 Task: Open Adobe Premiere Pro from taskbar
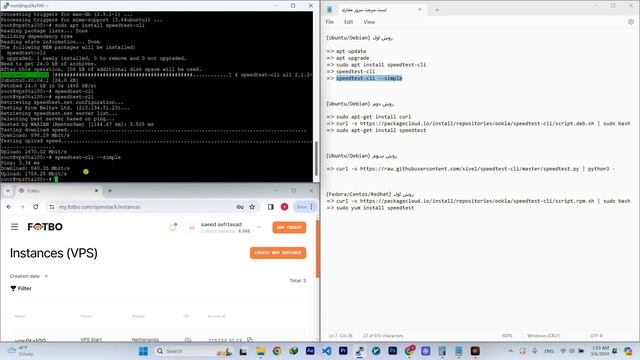tap(343, 351)
